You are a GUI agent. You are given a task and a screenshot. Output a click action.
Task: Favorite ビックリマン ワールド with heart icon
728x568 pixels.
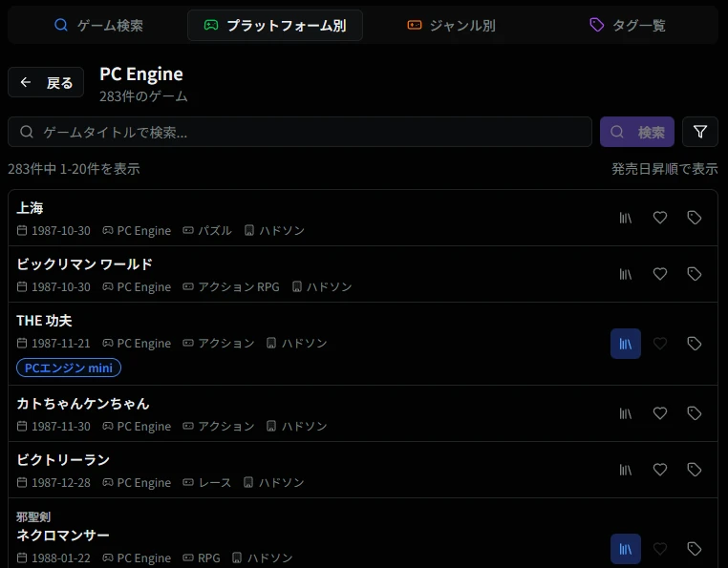(660, 274)
